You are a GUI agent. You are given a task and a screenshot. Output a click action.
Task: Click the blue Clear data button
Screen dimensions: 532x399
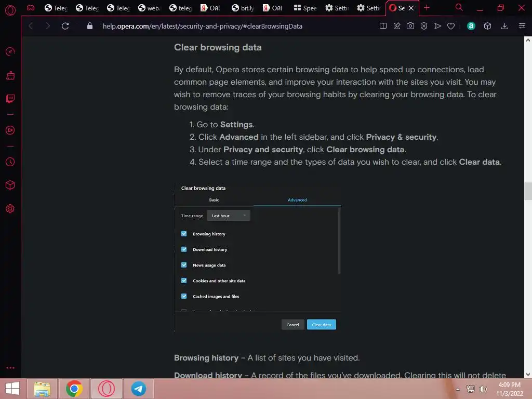pyautogui.click(x=321, y=325)
